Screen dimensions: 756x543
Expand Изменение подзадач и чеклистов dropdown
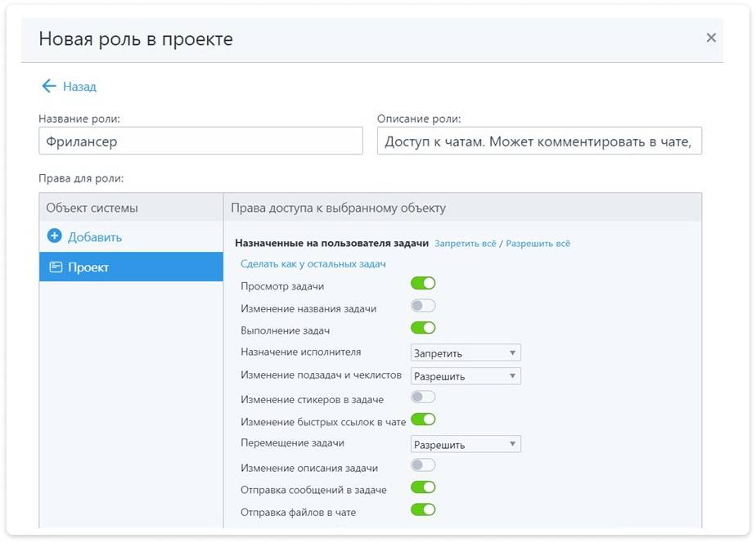pyautogui.click(x=466, y=376)
